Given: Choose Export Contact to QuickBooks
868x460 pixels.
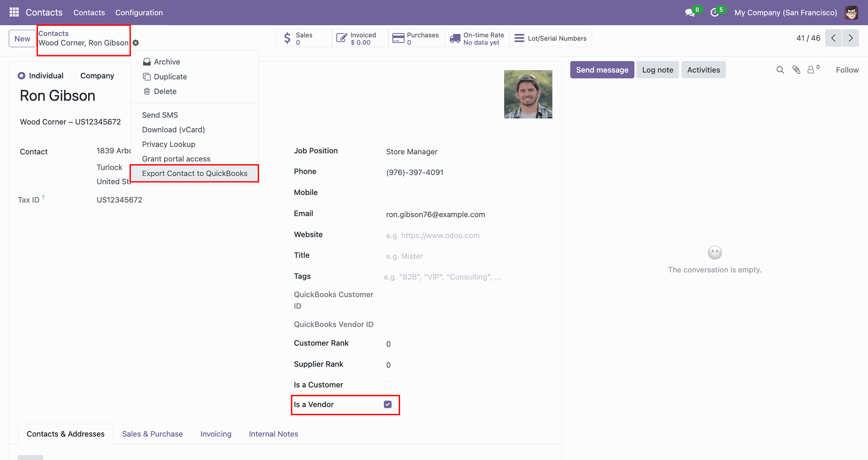Looking at the screenshot, I should pos(194,173).
